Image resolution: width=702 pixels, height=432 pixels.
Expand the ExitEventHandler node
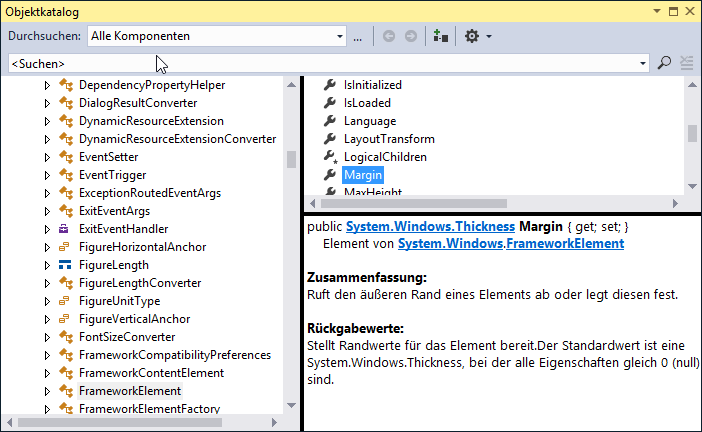47,229
